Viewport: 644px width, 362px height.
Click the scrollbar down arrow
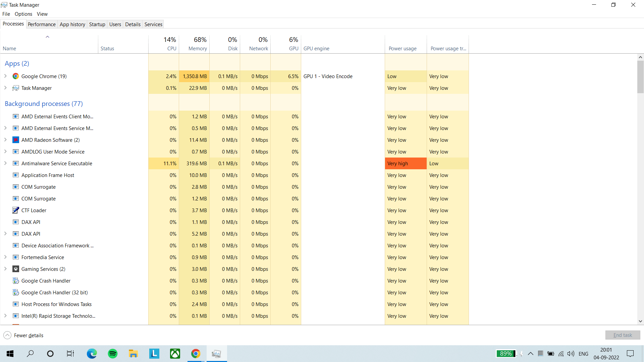click(640, 321)
